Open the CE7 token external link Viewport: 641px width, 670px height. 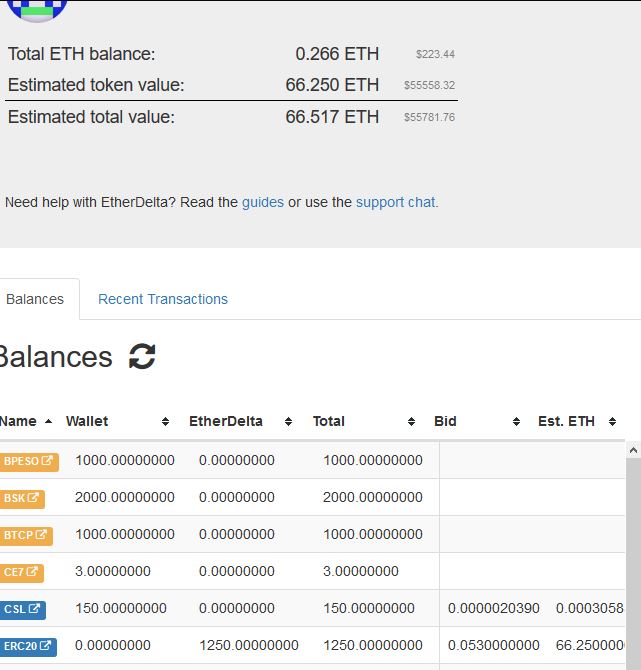[x=20, y=572]
